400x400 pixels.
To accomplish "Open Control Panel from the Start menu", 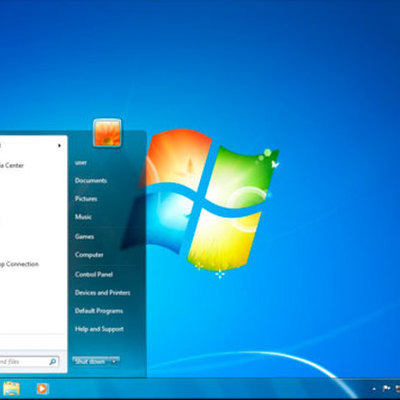I will click(94, 274).
